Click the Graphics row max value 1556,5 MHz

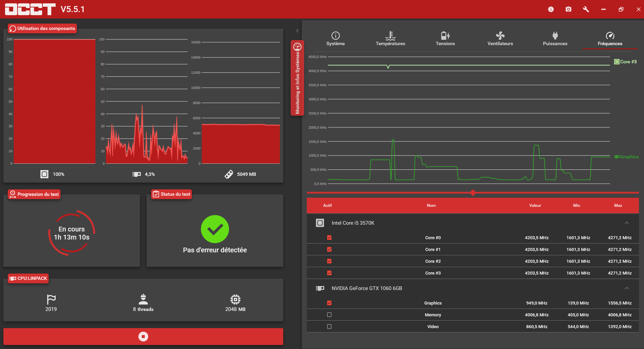(x=620, y=303)
